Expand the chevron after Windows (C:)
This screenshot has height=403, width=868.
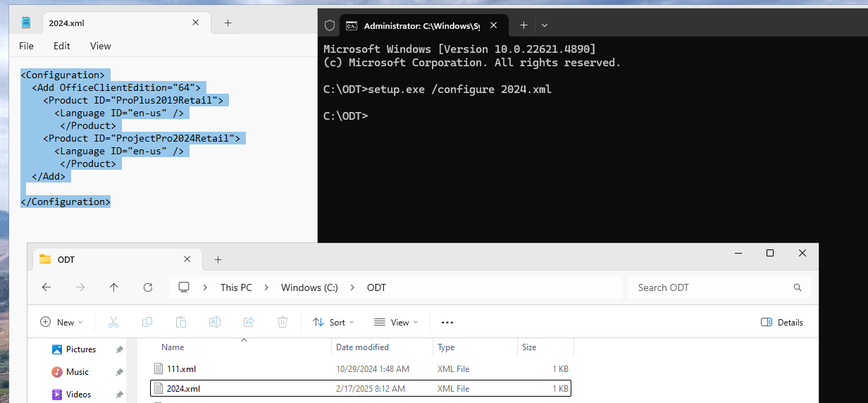point(353,287)
